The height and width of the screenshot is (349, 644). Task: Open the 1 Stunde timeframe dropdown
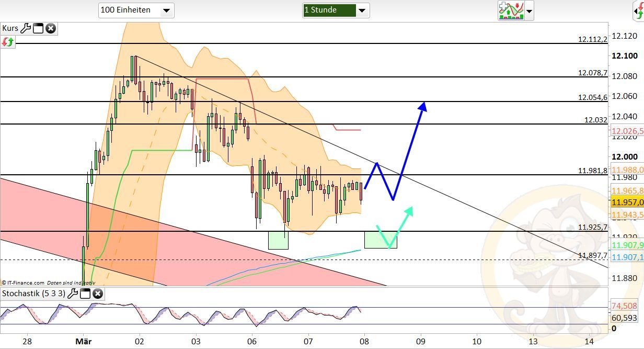point(336,10)
